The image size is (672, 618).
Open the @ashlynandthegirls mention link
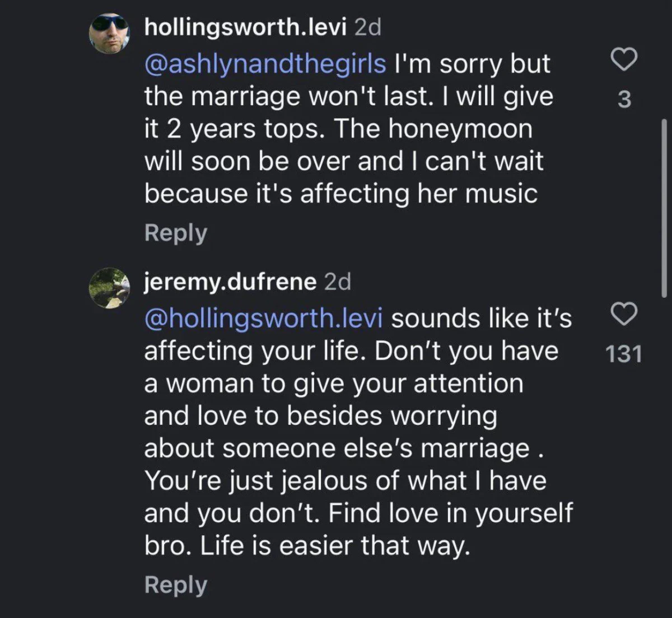[x=262, y=63]
